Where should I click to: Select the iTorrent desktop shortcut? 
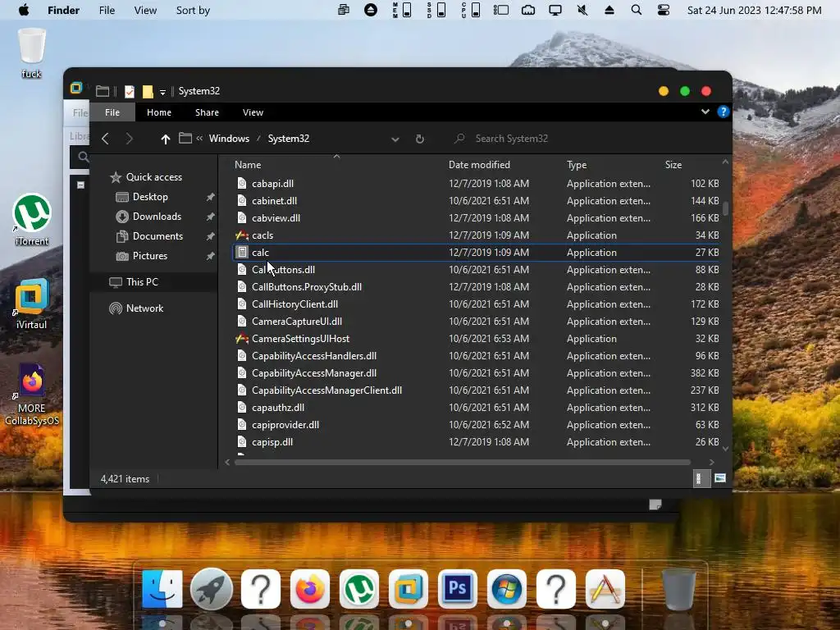pyautogui.click(x=32, y=220)
